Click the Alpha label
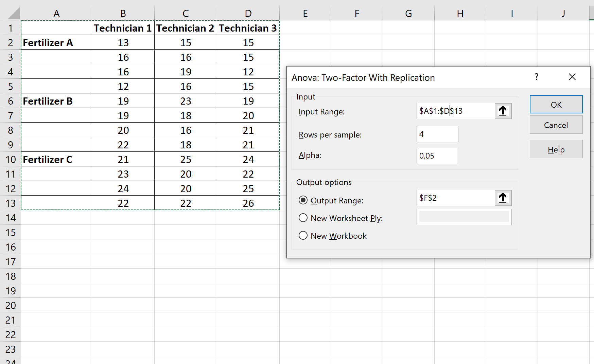This screenshot has height=364, width=594. click(x=310, y=155)
